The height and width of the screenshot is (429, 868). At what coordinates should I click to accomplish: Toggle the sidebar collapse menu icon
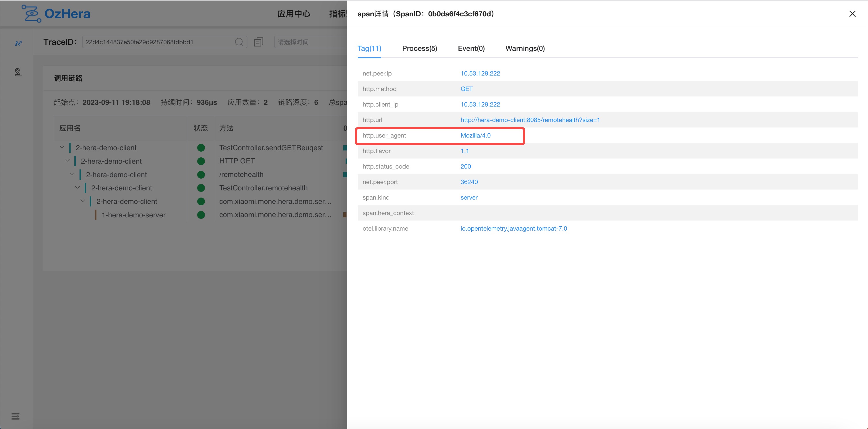pyautogui.click(x=15, y=416)
